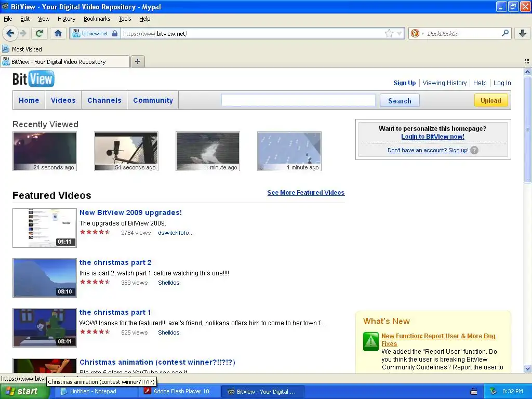Click the magnifier icon in browser search box
This screenshot has width=532, height=399.
[x=505, y=33]
